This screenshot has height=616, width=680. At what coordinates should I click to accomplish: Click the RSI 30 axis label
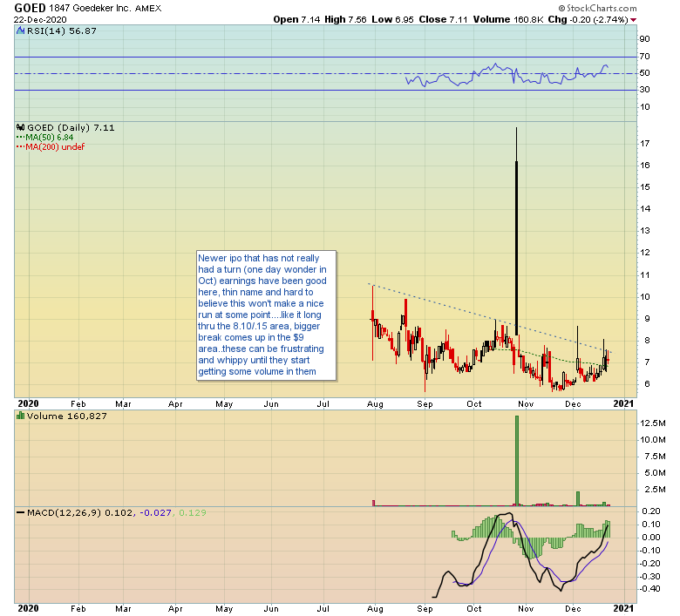[644, 89]
